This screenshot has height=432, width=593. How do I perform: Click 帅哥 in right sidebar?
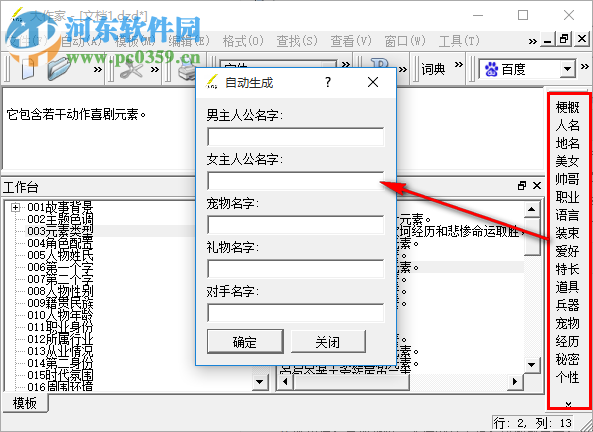[x=567, y=179]
